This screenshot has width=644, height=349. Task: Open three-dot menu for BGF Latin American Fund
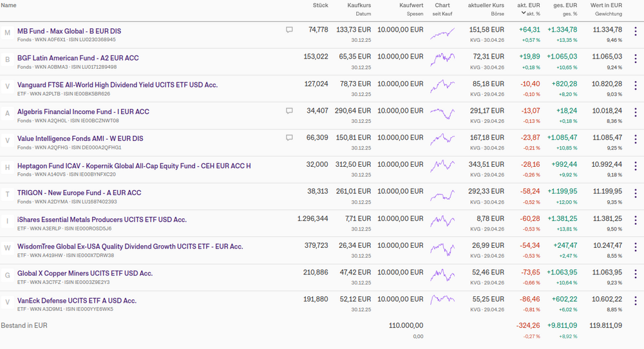[636, 59]
